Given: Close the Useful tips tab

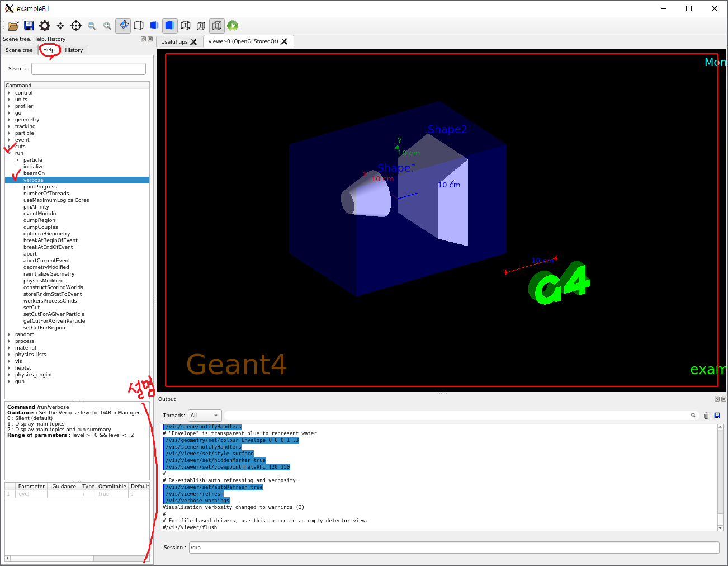Looking at the screenshot, I should click(194, 42).
